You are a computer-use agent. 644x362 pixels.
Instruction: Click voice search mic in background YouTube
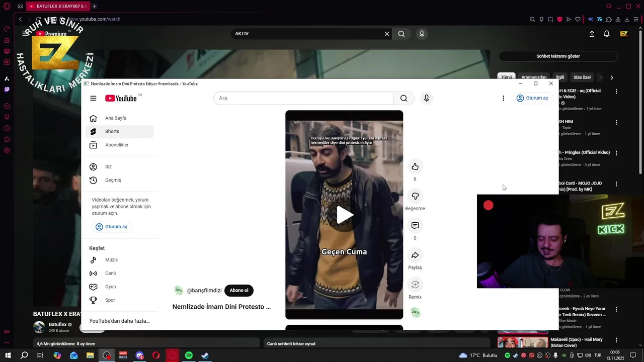pos(422,34)
